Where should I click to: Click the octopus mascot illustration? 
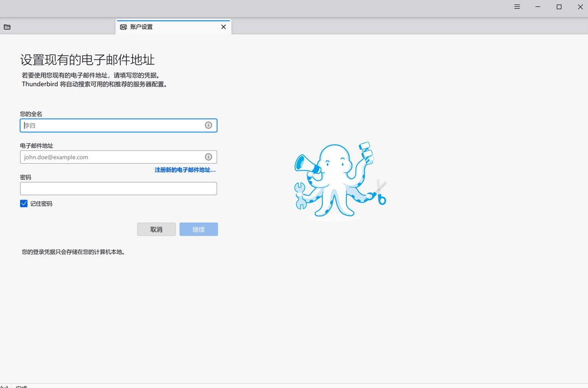point(340,180)
